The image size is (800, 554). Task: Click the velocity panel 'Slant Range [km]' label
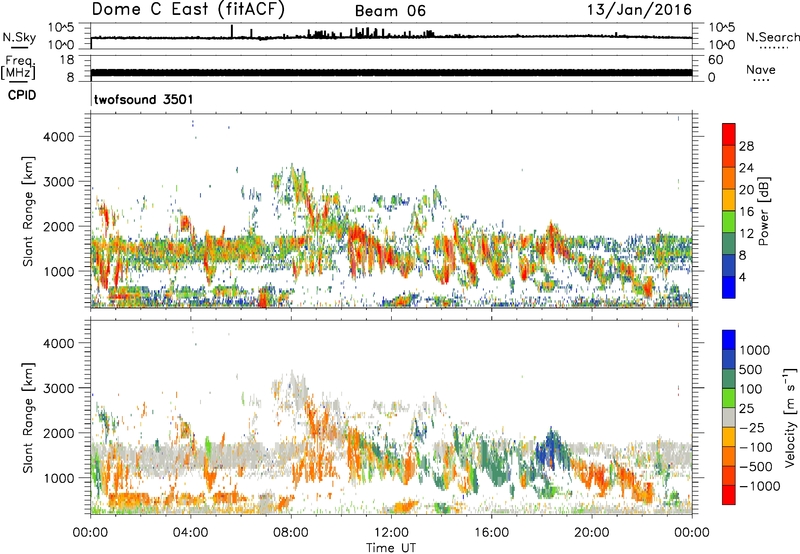pos(28,417)
